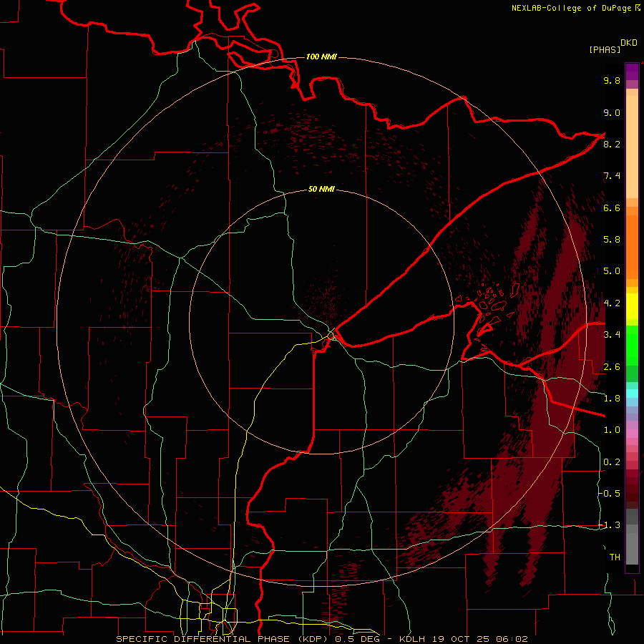Image resolution: width=644 pixels, height=644 pixels.
Task: Click the 19 OCT 25 date text
Action: pos(462,639)
